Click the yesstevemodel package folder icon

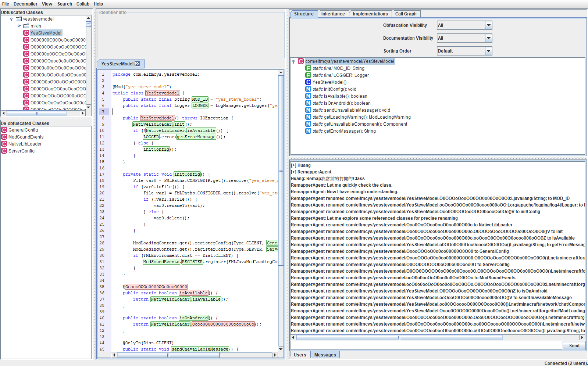[19, 19]
